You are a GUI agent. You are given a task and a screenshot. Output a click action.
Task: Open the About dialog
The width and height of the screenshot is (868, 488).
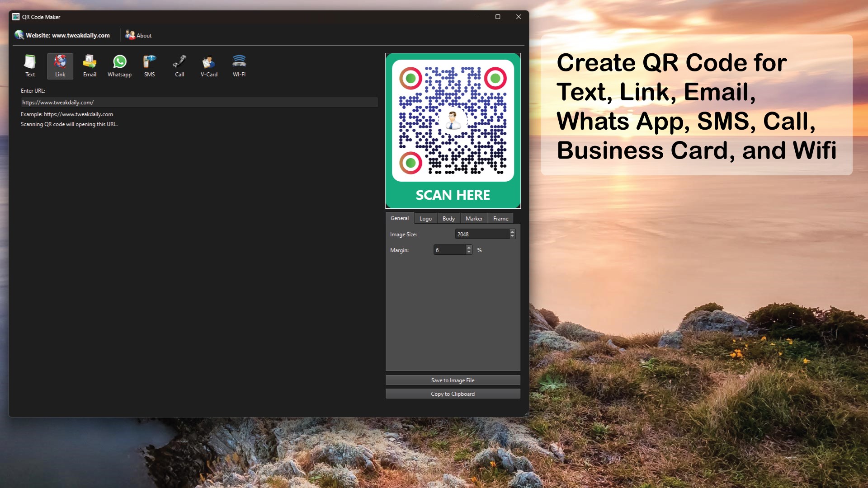pos(139,35)
